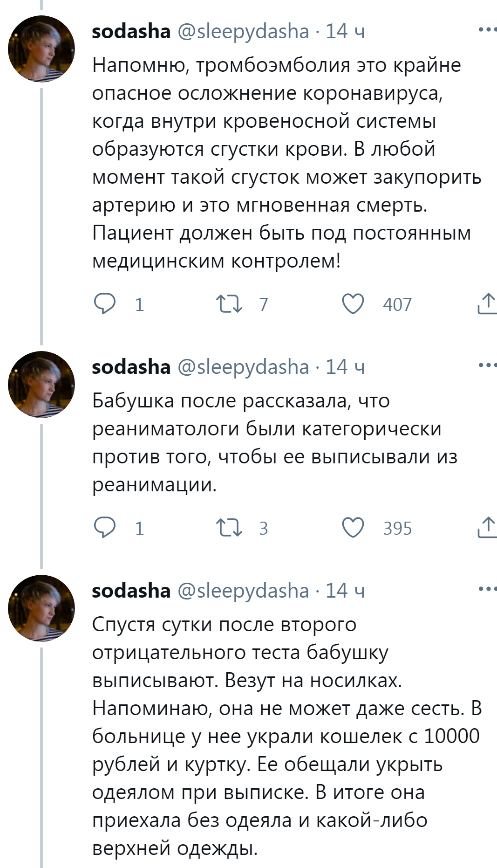Open the 14 ч timestamp of first tweet
The width and height of the screenshot is (497, 868).
click(345, 32)
